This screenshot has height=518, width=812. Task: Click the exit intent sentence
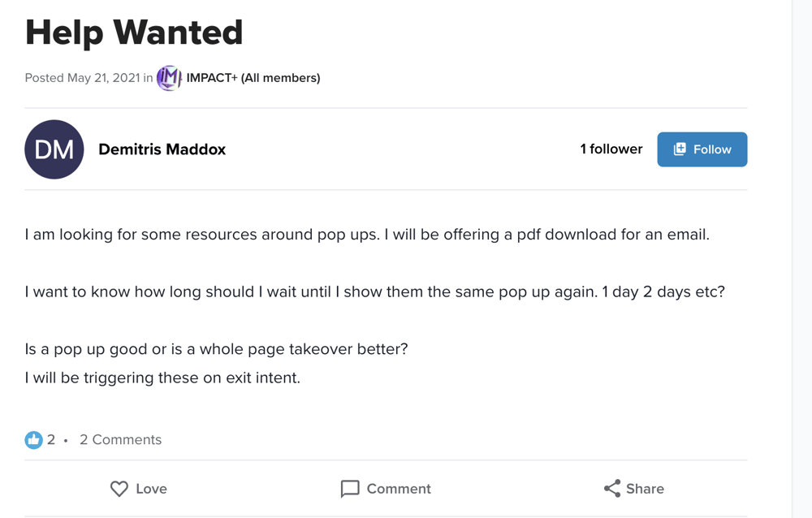162,378
